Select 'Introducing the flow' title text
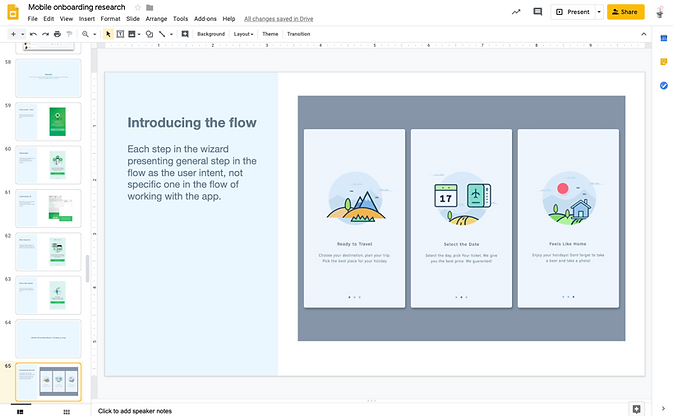Image resolution: width=673 pixels, height=416 pixels. coord(192,123)
